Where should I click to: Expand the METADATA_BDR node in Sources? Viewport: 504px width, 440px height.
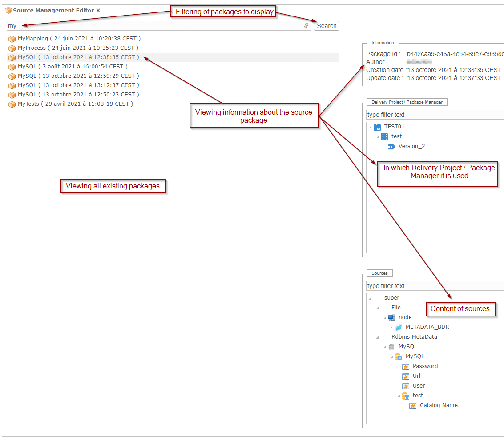pos(391,327)
